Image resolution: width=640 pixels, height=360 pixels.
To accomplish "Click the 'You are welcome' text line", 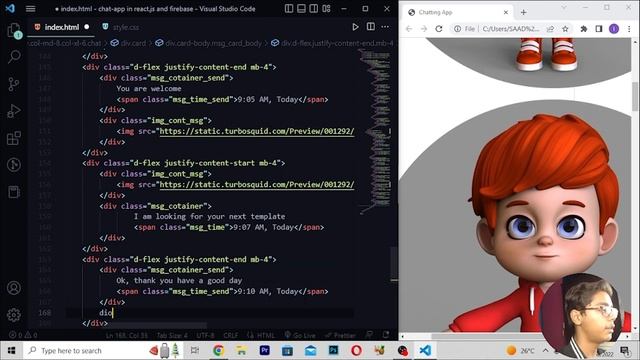I will click(149, 89).
